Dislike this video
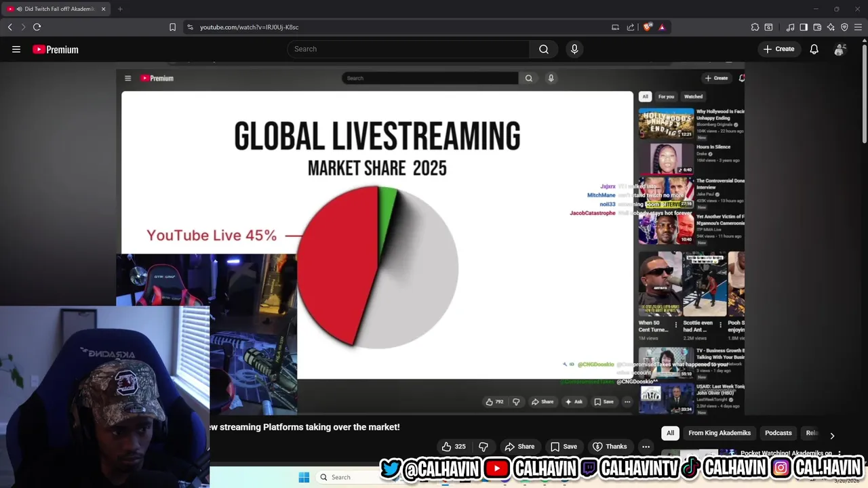The width and height of the screenshot is (868, 488). [x=484, y=447]
